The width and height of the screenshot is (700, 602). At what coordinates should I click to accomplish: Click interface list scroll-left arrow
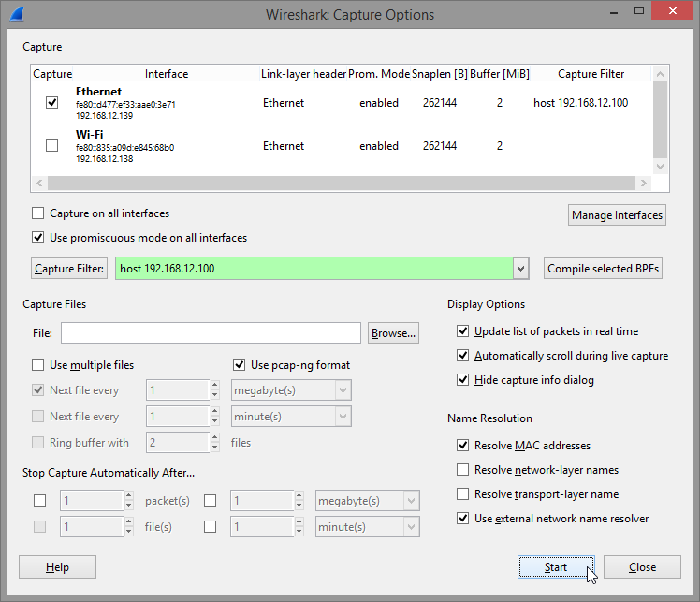pyautogui.click(x=39, y=183)
